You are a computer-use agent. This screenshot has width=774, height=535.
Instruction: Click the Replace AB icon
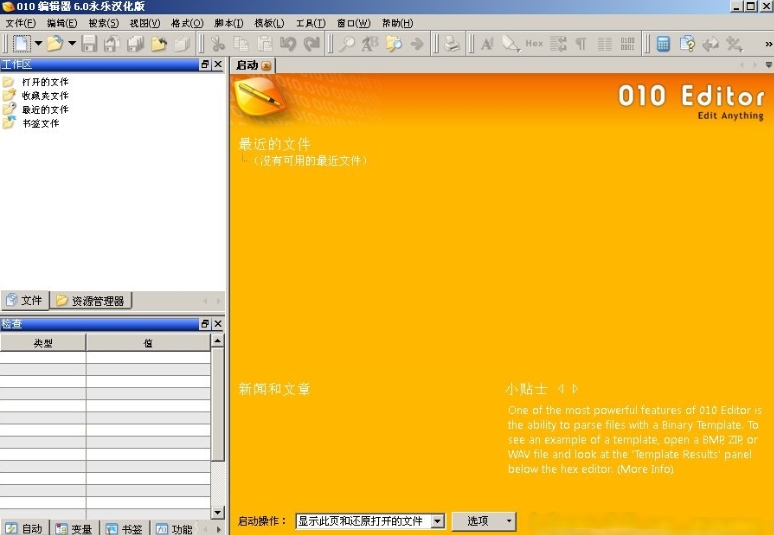(x=370, y=43)
